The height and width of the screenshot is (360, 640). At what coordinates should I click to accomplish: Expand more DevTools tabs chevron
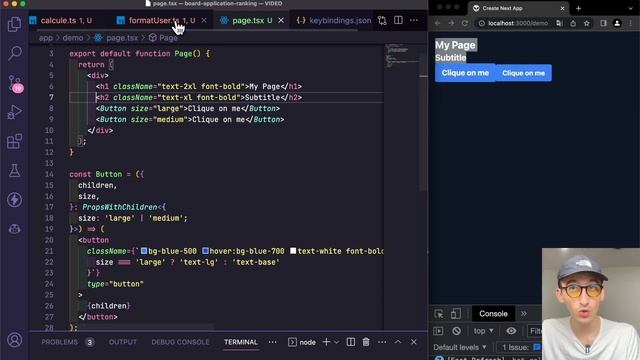(x=524, y=314)
